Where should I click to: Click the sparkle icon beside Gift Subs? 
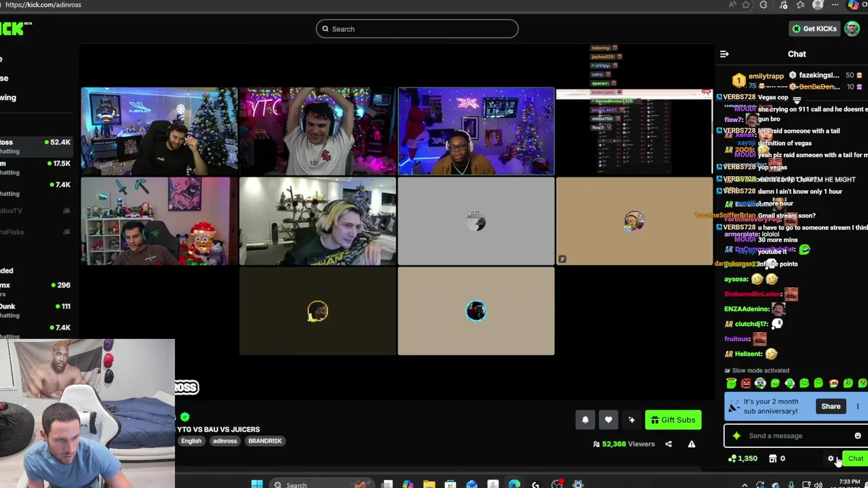[631, 420]
